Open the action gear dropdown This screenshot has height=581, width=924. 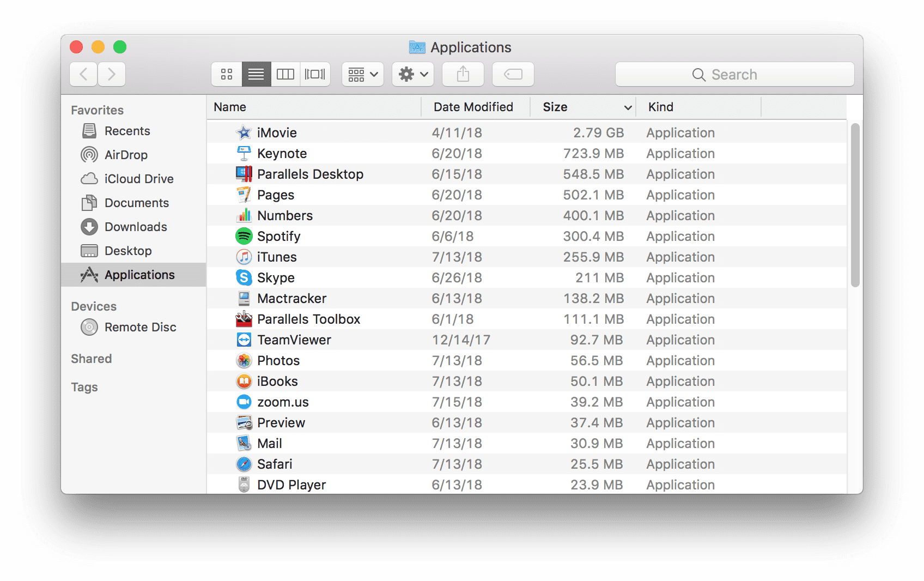coord(412,74)
